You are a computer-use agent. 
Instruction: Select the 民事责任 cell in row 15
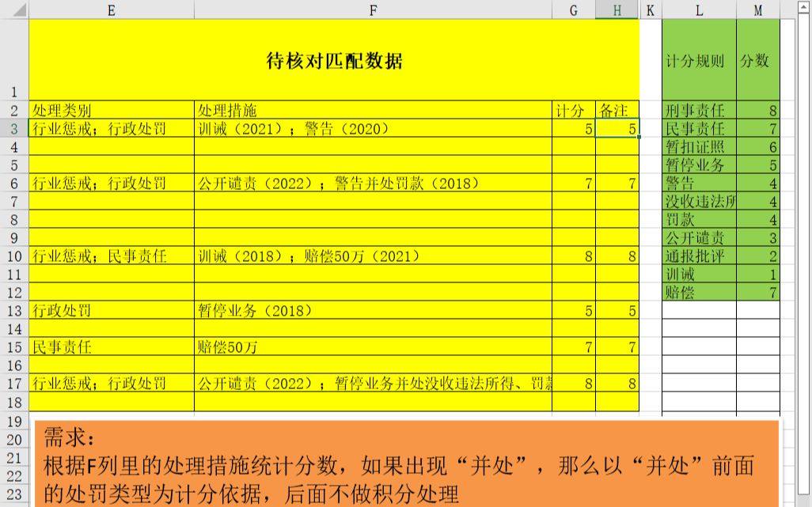[x=111, y=347]
